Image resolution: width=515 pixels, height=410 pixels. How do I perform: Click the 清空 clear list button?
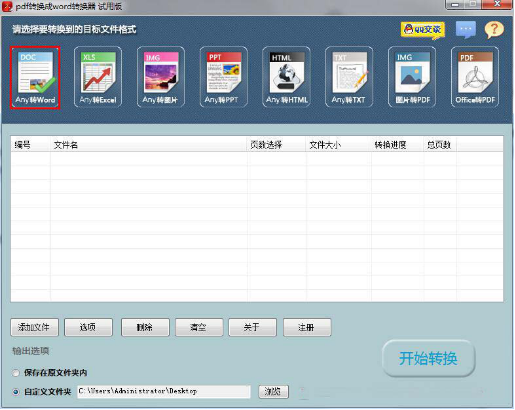[199, 327]
